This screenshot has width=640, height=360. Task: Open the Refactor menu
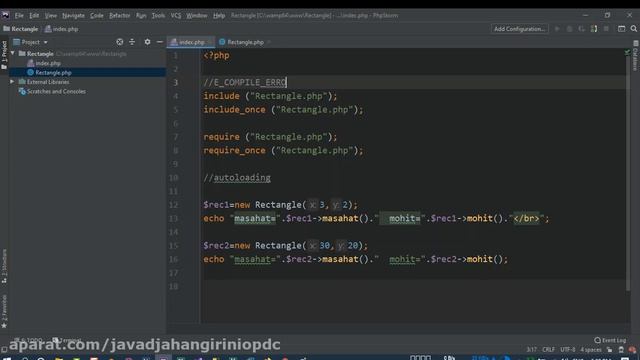click(120, 16)
